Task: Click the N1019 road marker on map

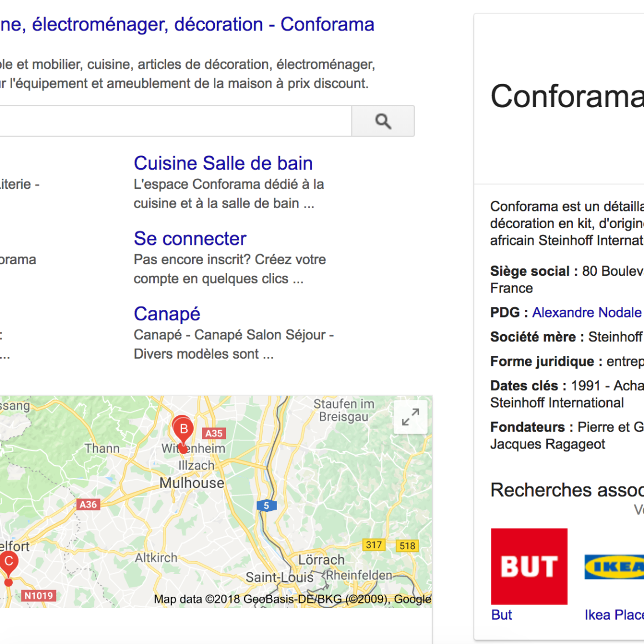Action: coord(38,596)
